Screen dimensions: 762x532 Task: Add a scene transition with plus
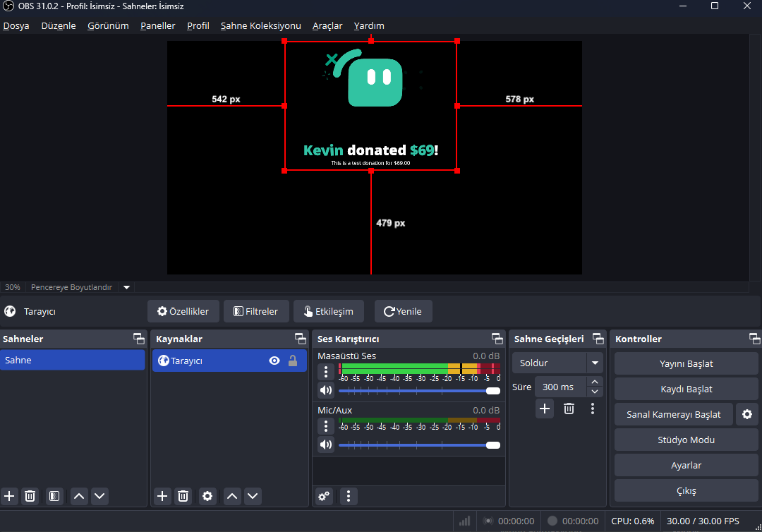pyautogui.click(x=545, y=409)
